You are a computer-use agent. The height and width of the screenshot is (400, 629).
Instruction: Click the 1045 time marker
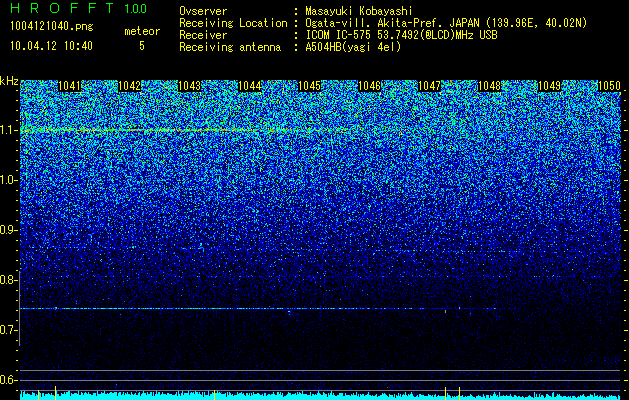pyautogui.click(x=309, y=86)
